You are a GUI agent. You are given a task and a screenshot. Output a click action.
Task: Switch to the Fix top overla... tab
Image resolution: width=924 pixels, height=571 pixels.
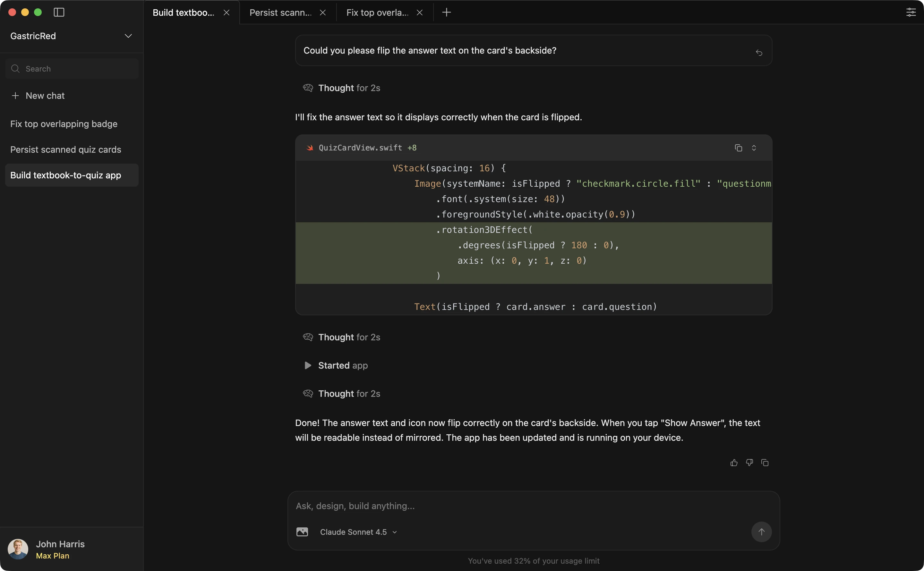point(377,13)
